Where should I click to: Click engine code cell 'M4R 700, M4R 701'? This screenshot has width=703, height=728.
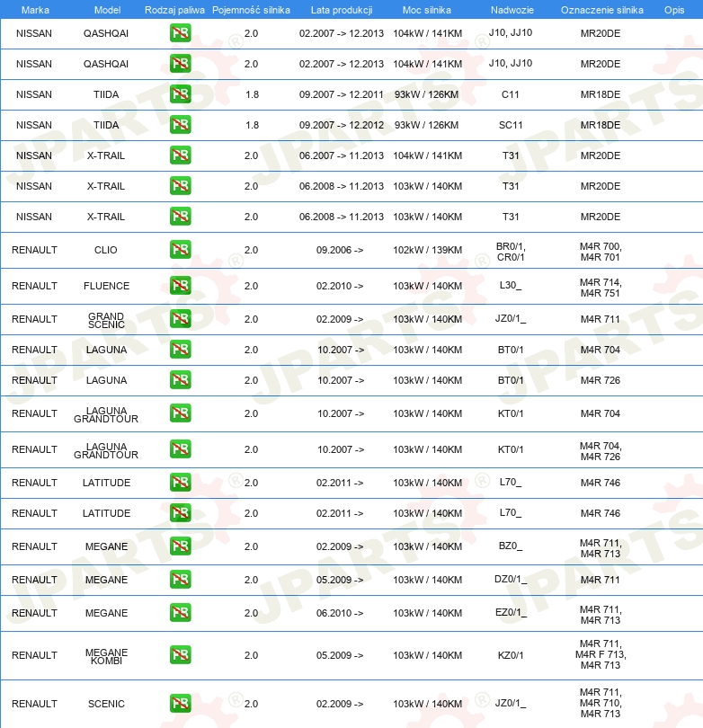pos(601,252)
